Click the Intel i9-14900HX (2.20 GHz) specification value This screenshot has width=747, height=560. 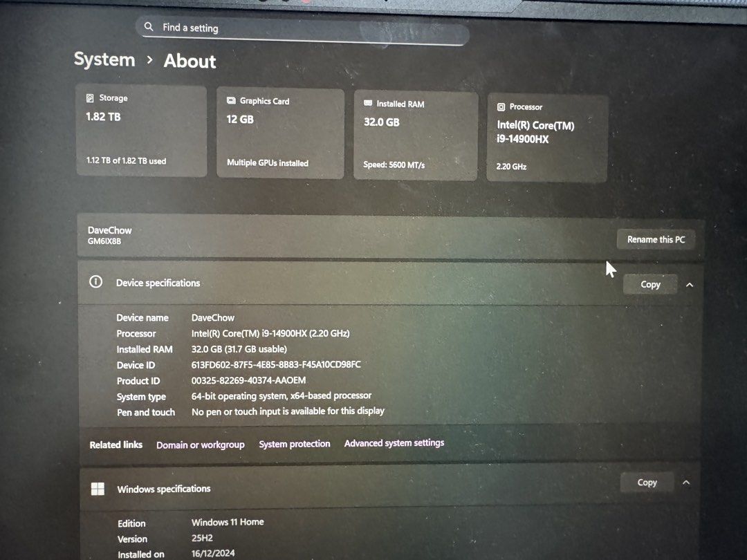pos(270,333)
